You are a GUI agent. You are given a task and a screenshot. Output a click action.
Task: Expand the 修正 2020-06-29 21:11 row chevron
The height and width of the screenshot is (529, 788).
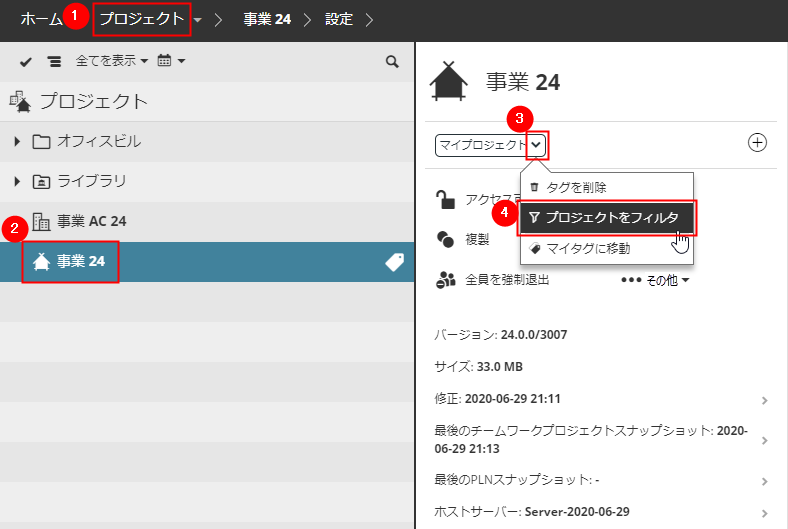tap(764, 400)
